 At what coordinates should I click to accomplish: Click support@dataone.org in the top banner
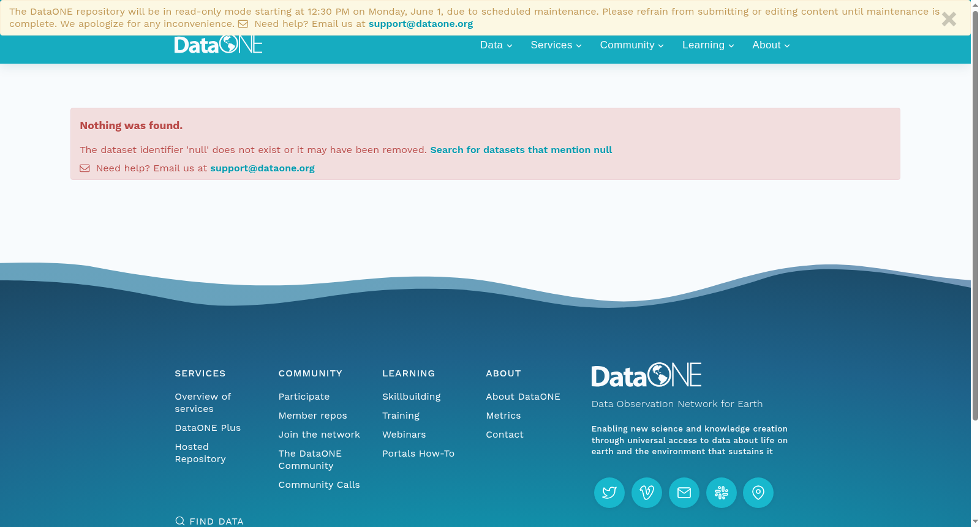pos(421,24)
